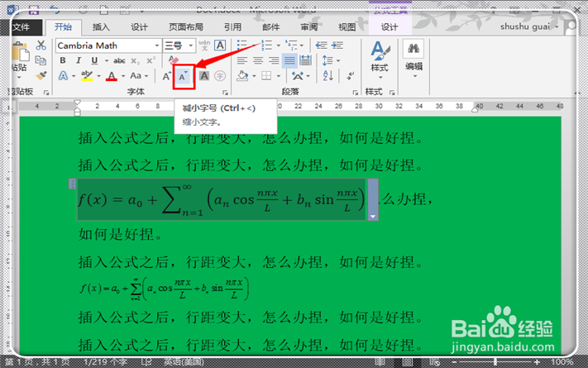Viewport: 588px width, 368px height.
Task: Click the line spacing icon
Action: point(327,60)
